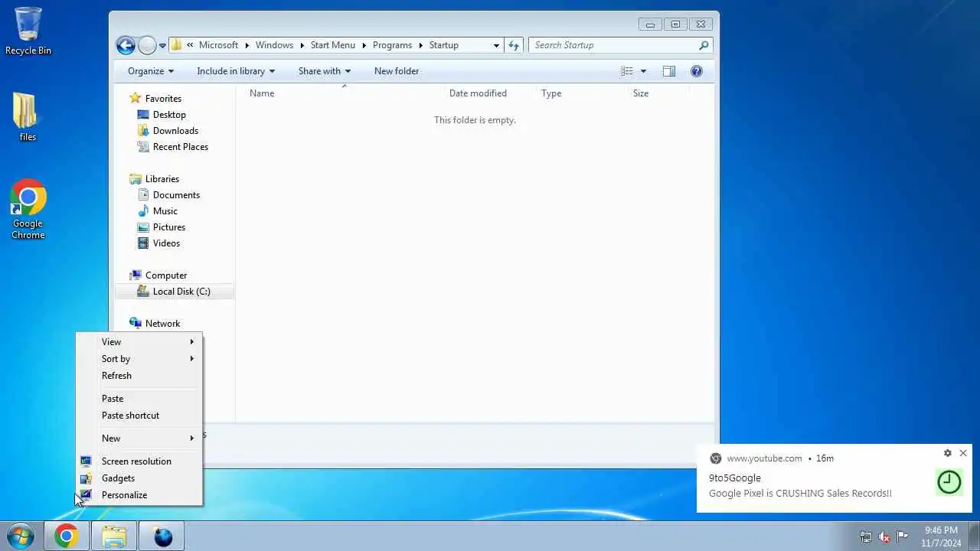Click the globe application taskbar icon
Screen dimensions: 980x551
pos(163,536)
